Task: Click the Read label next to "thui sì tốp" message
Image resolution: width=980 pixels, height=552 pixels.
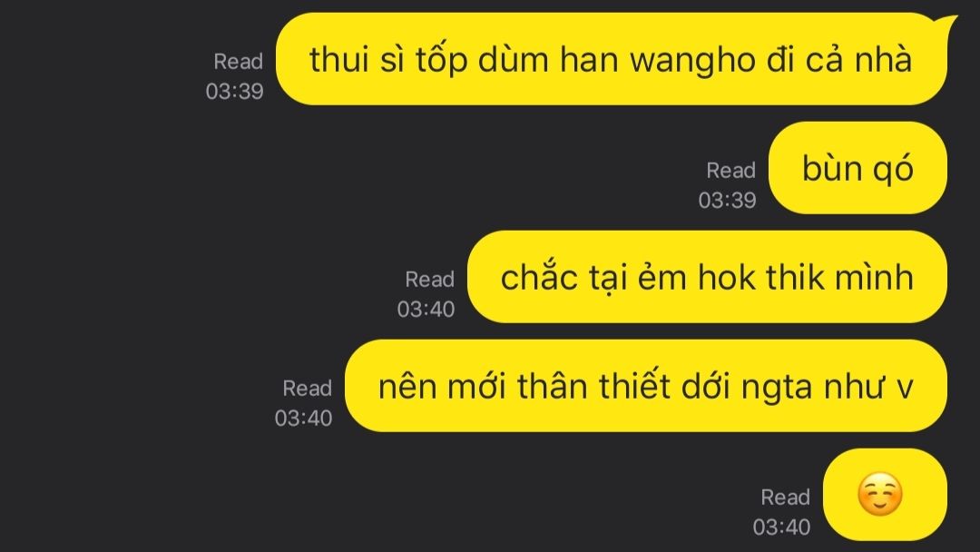Action: click(x=238, y=61)
